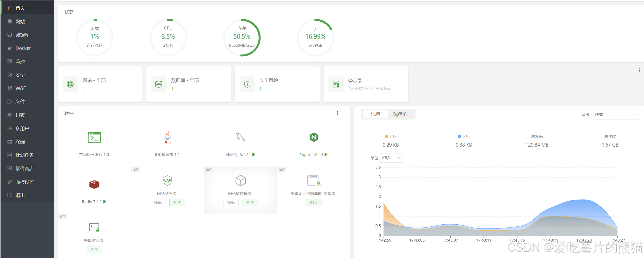Switch to the 磁盘IO tab

tap(400, 114)
